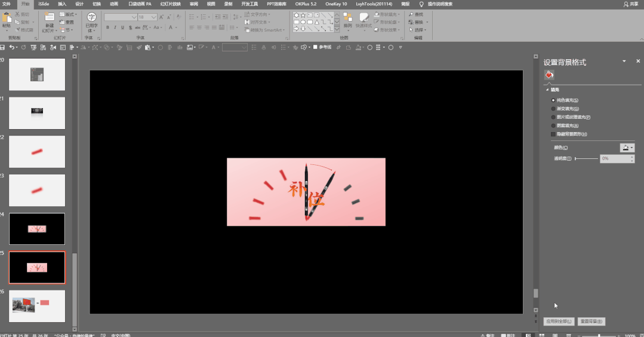Click the Transparency (透明度) slider track
The height and width of the screenshot is (337, 644).
(x=587, y=158)
